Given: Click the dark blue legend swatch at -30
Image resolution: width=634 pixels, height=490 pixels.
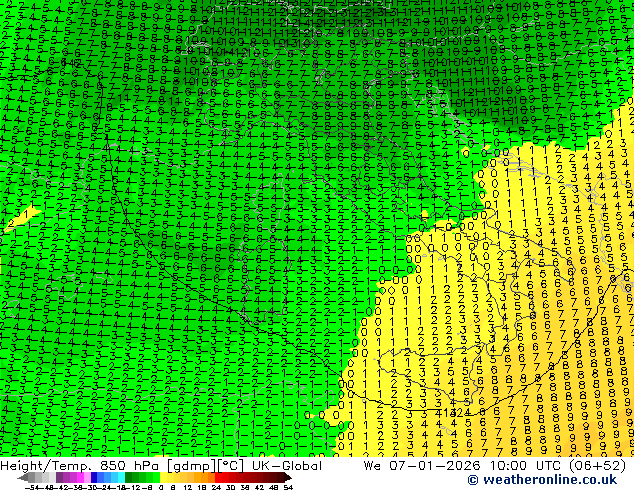Looking at the screenshot, I should tap(94, 478).
